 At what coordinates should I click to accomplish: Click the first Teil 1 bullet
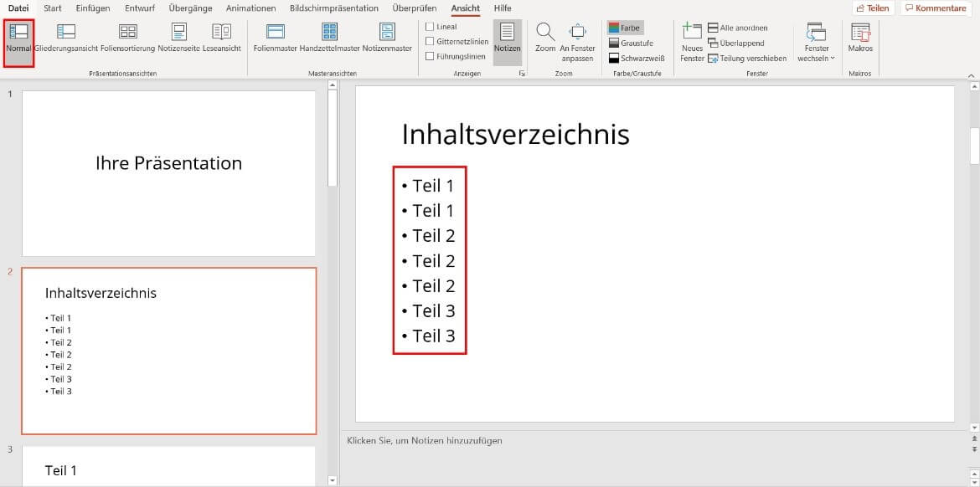(432, 186)
